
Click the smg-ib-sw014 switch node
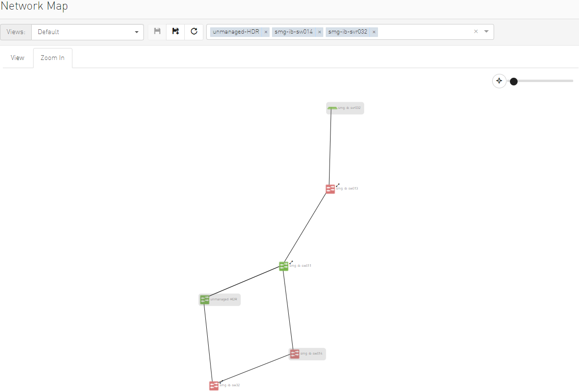tap(295, 354)
